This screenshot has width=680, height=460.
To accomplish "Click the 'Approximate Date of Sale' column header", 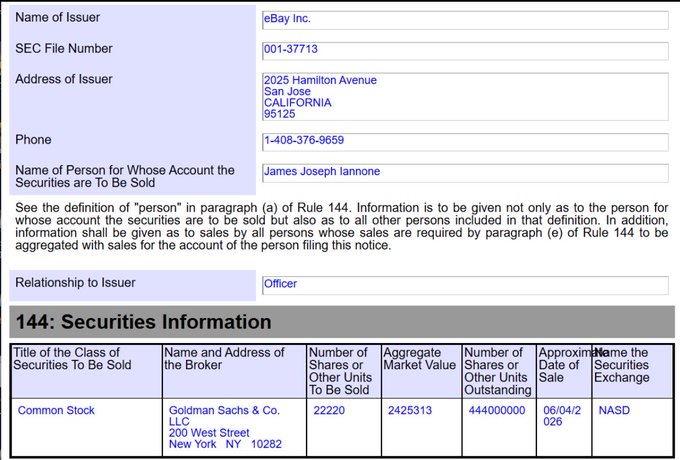I will [x=564, y=371].
